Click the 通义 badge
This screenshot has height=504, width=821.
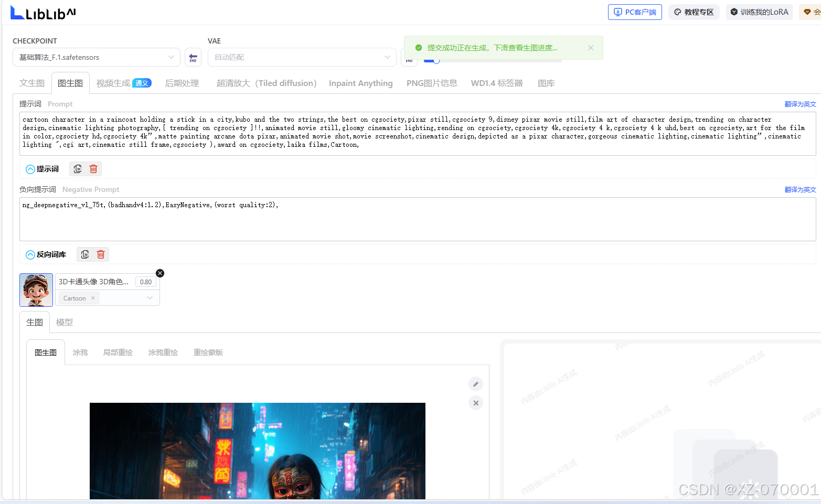click(142, 83)
